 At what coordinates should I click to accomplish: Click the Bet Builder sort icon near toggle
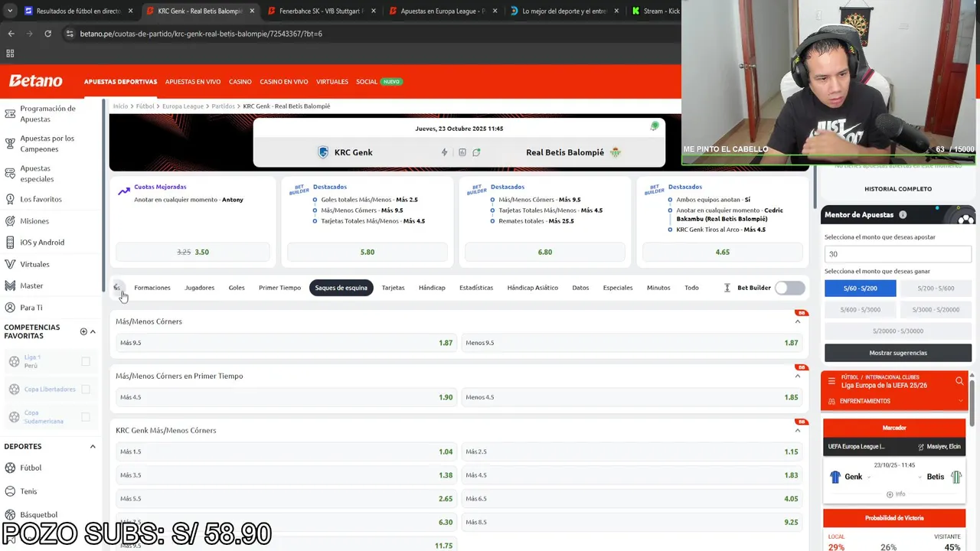tap(727, 288)
